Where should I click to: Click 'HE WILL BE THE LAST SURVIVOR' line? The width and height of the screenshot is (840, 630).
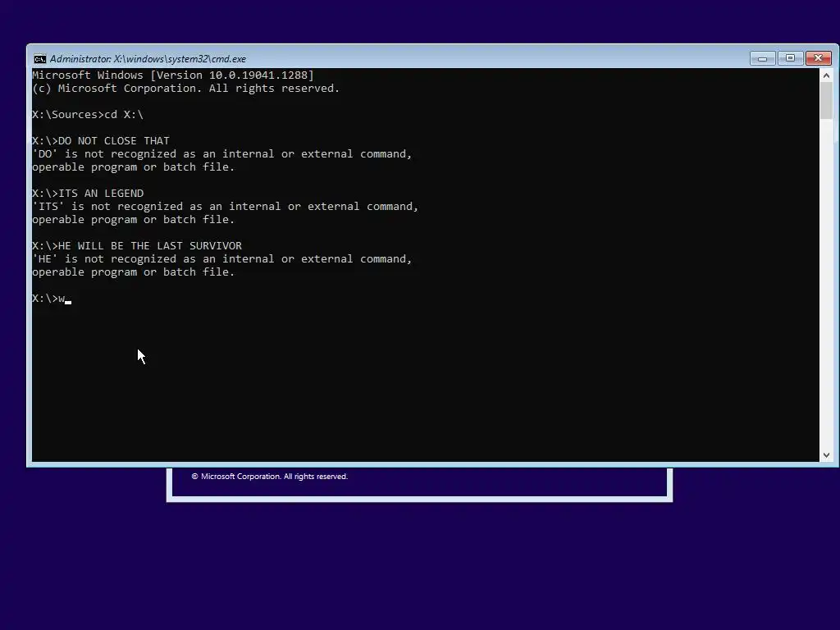point(137,246)
